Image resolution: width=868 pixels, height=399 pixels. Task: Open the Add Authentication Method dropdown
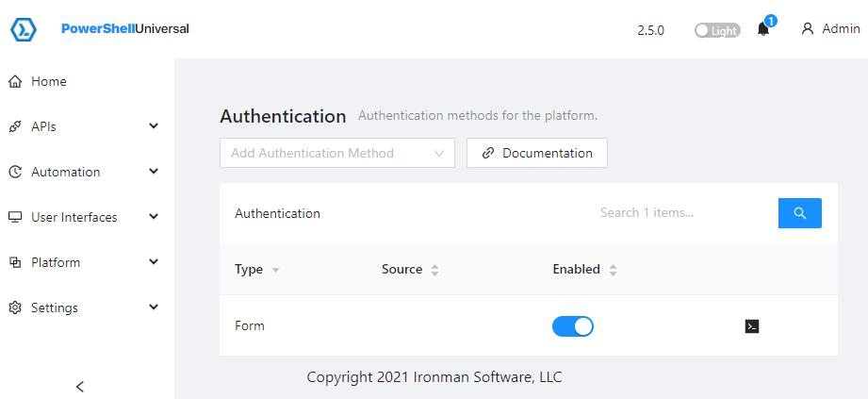[x=336, y=153]
